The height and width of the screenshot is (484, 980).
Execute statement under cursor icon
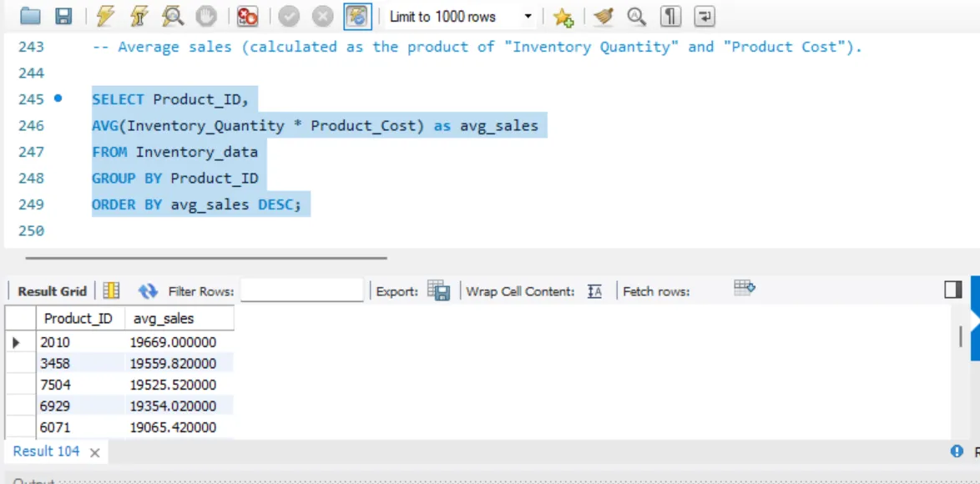(139, 16)
